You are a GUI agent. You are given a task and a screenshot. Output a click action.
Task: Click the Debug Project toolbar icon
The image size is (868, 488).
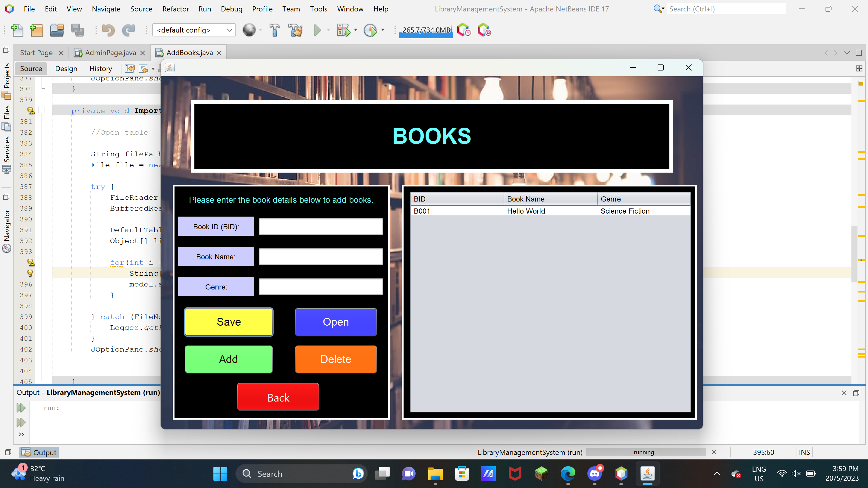[343, 30]
